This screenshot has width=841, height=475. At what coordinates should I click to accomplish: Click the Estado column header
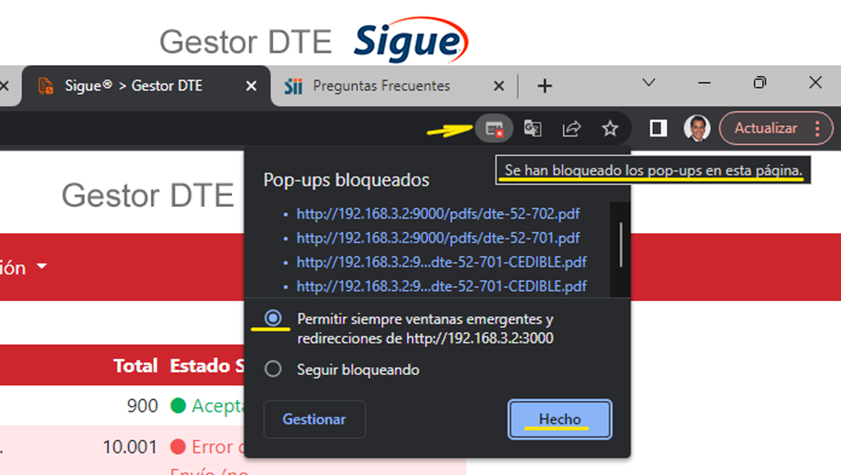[x=206, y=366]
